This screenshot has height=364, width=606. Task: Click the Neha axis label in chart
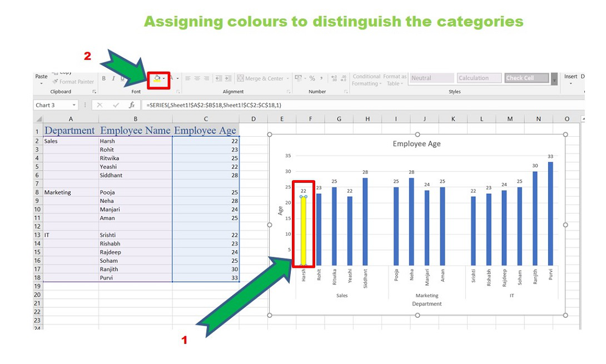(411, 275)
